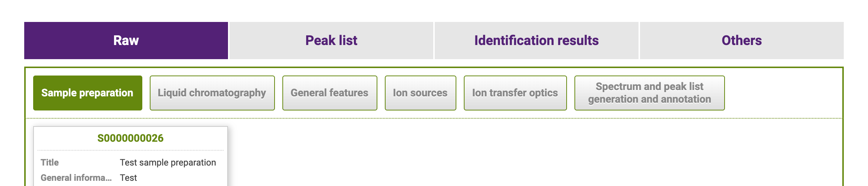Choose the two-line annotation section button

point(649,93)
